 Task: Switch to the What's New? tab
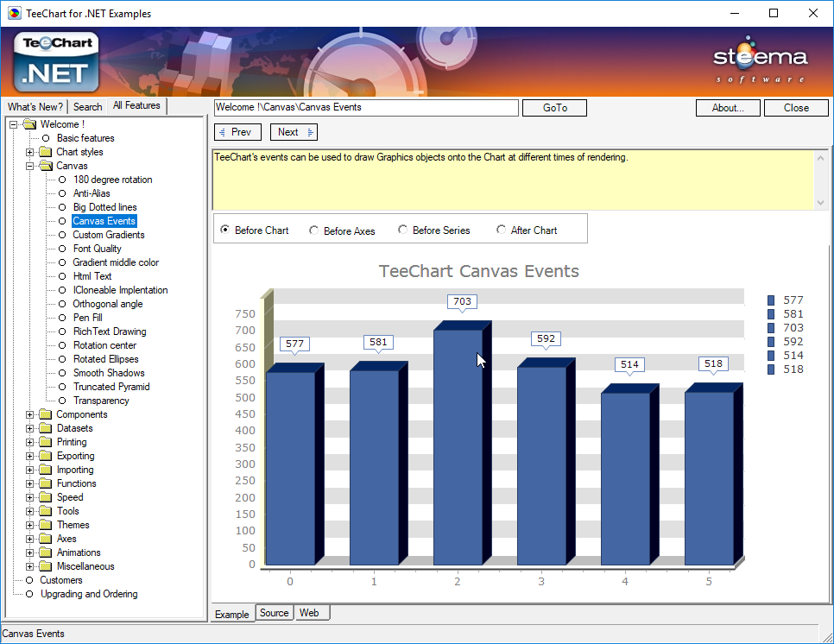pyautogui.click(x=35, y=107)
